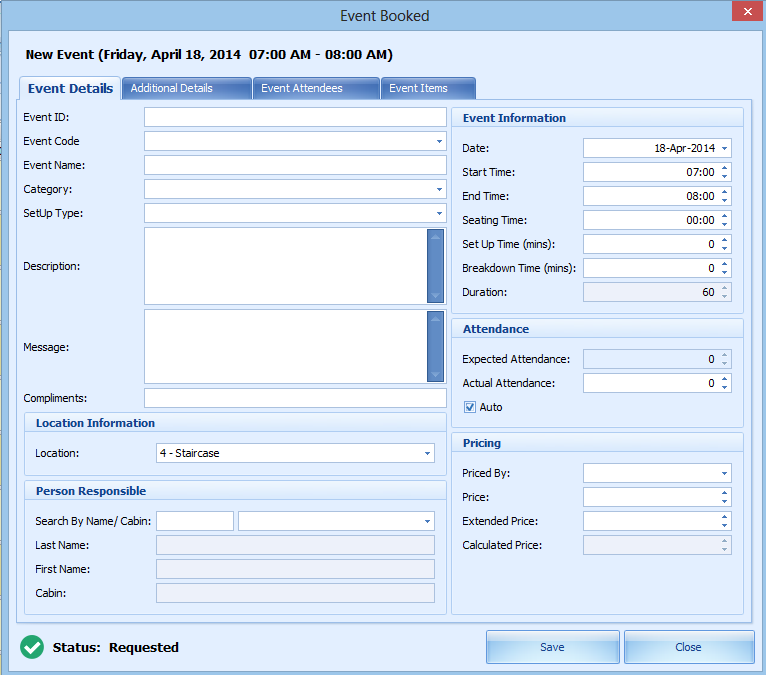
Task: Decrease Set Up Time (mins) value
Action: (x=724, y=248)
